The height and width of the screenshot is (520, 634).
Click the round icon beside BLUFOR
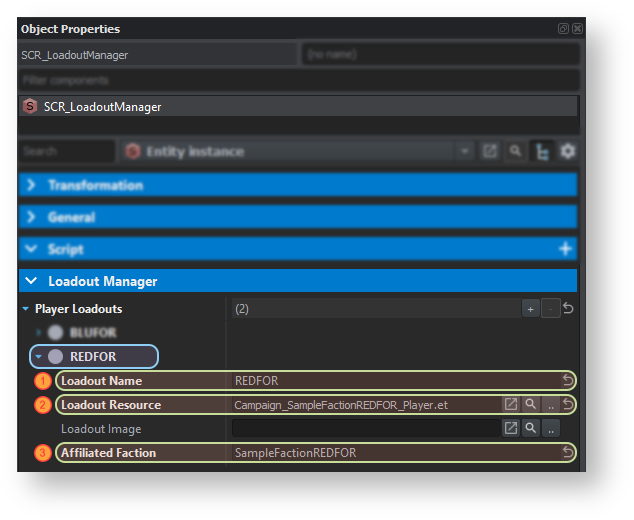point(55,333)
